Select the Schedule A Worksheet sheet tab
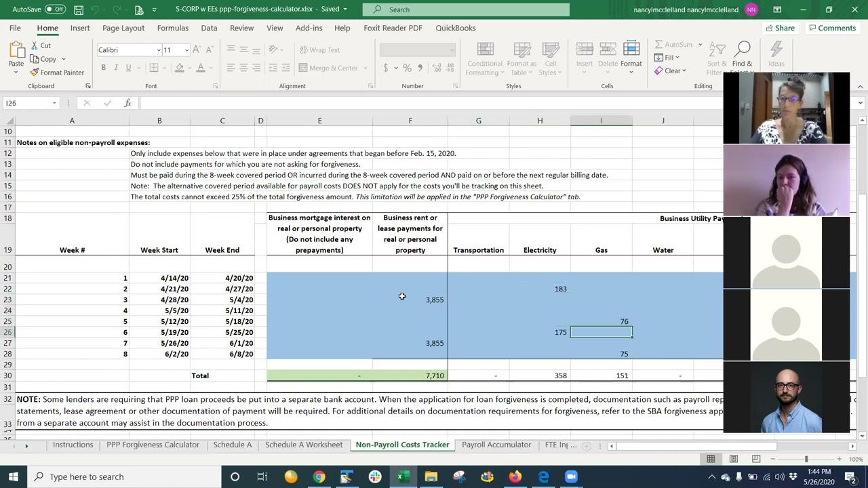Image resolution: width=868 pixels, height=488 pixels. coord(304,445)
